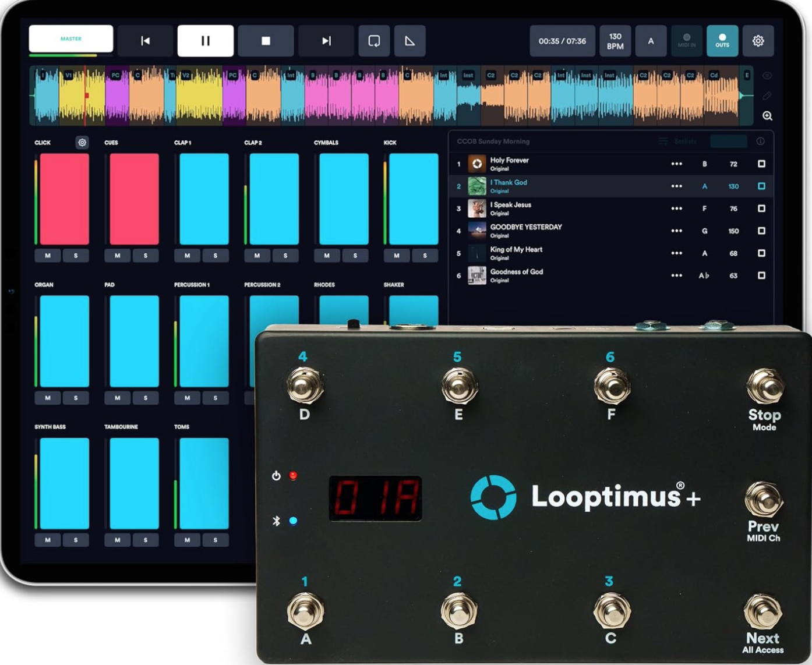The image size is (812, 665).
Task: Click the fade out triangle icon
Action: [410, 41]
